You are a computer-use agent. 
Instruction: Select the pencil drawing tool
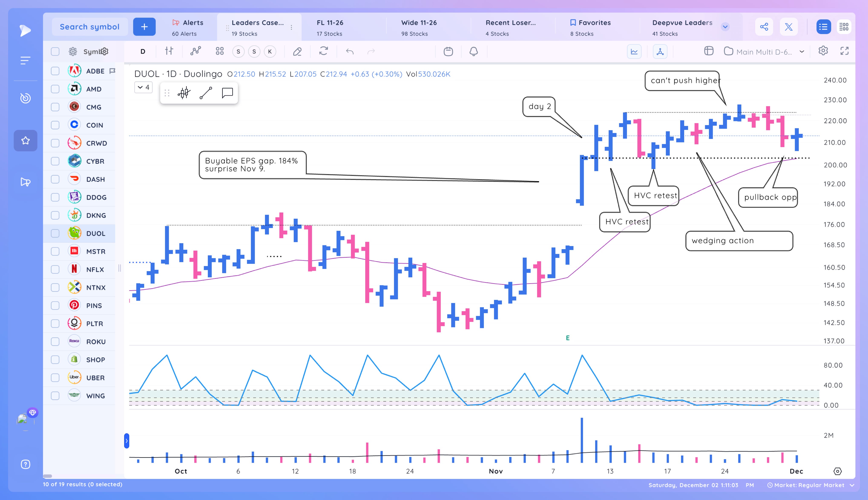297,52
